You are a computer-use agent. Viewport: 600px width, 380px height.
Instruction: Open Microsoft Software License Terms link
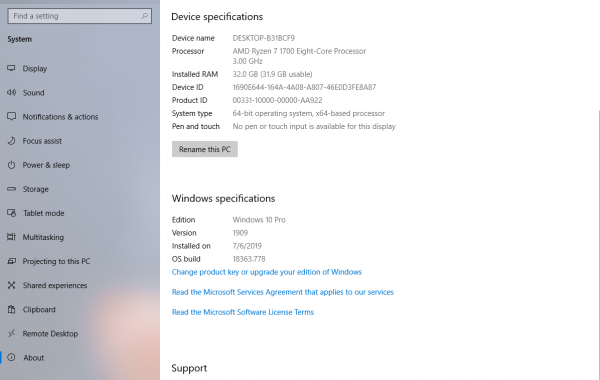[x=243, y=312]
